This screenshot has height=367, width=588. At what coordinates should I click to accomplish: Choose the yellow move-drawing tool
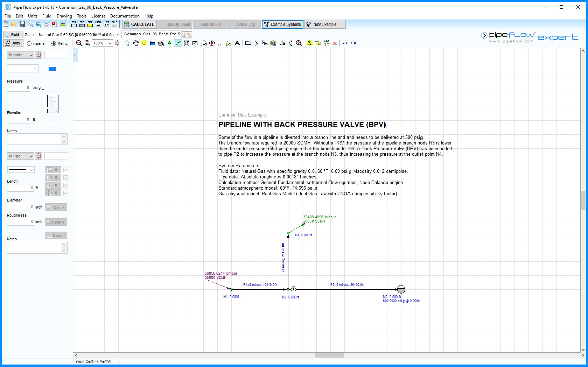(x=144, y=43)
